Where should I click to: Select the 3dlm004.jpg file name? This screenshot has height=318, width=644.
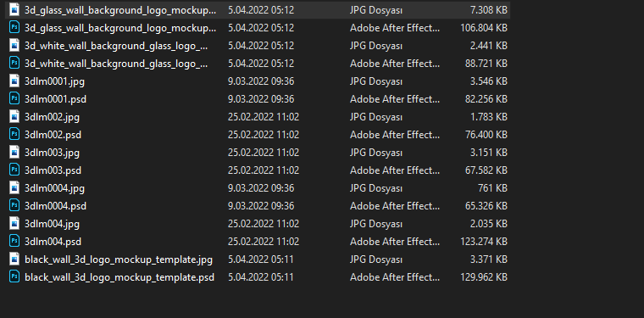[x=53, y=224]
